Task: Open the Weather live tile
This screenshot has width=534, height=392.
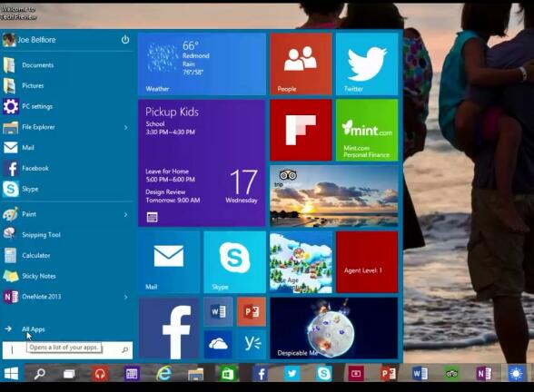Action: pyautogui.click(x=202, y=64)
